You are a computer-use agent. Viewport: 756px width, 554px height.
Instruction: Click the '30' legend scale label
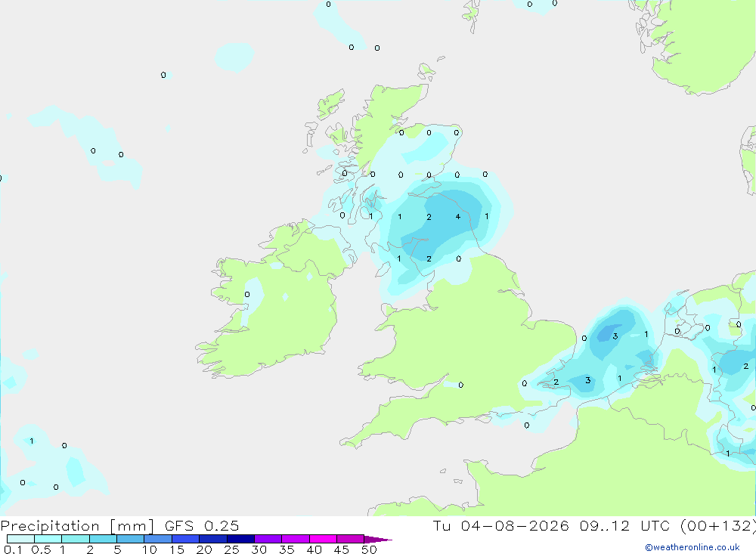[x=259, y=549]
